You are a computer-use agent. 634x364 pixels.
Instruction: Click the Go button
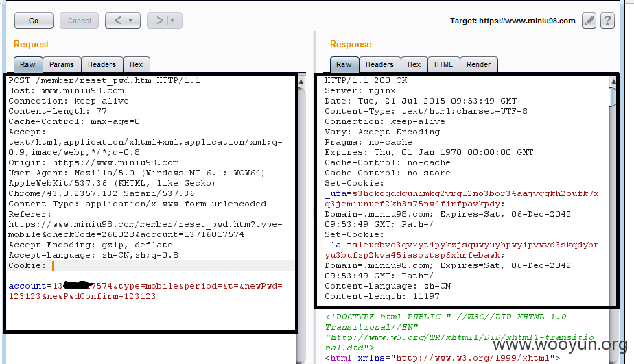[34, 21]
